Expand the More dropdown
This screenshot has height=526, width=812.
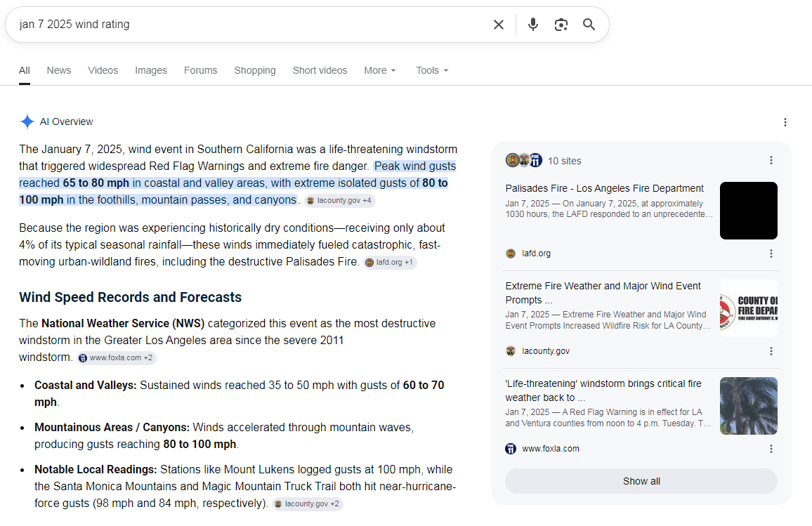(x=379, y=70)
